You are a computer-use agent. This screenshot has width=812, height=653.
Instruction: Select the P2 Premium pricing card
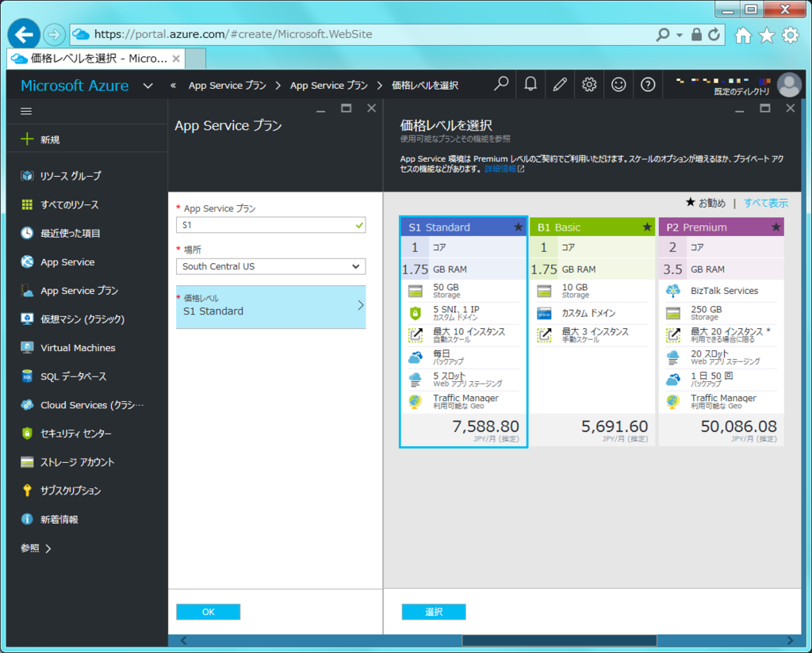pos(722,332)
